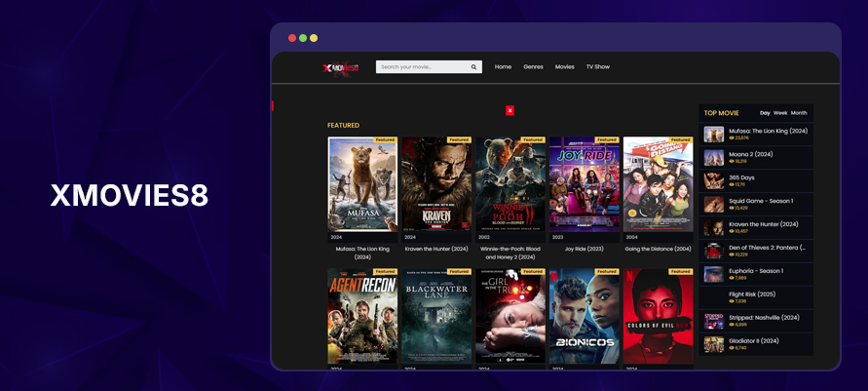Click the red browser window dot
The width and height of the screenshot is (868, 391).
click(292, 38)
